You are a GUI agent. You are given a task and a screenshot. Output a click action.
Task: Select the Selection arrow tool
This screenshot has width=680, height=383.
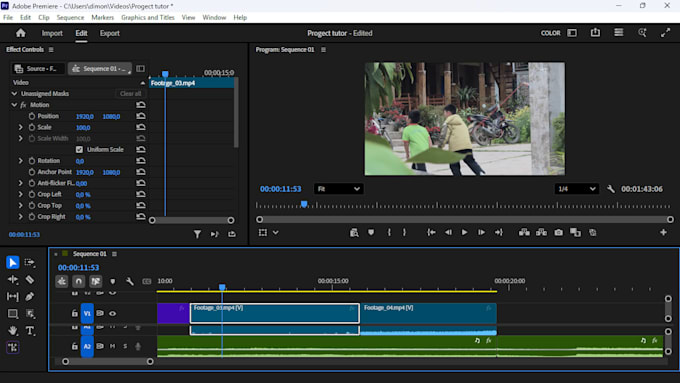13,262
